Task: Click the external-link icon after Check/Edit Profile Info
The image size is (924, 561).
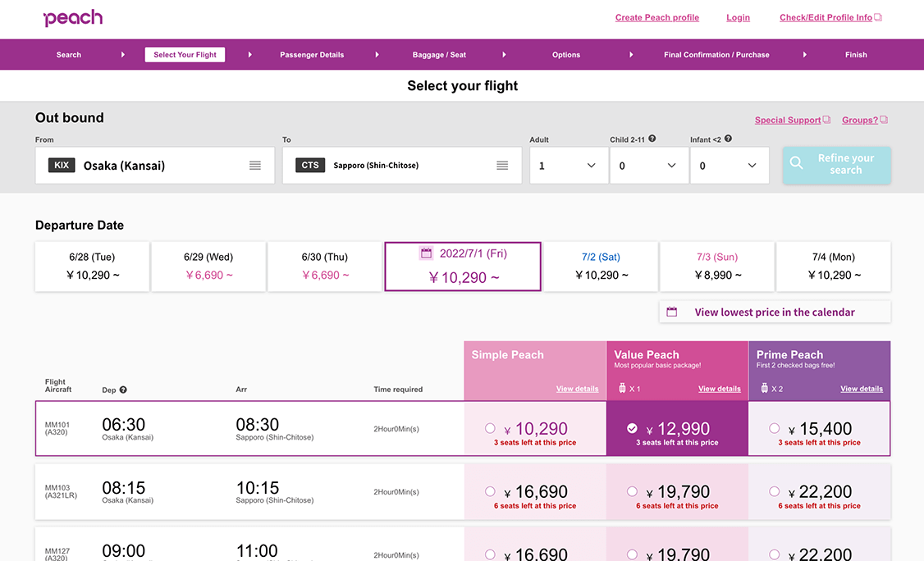Action: [x=878, y=18]
